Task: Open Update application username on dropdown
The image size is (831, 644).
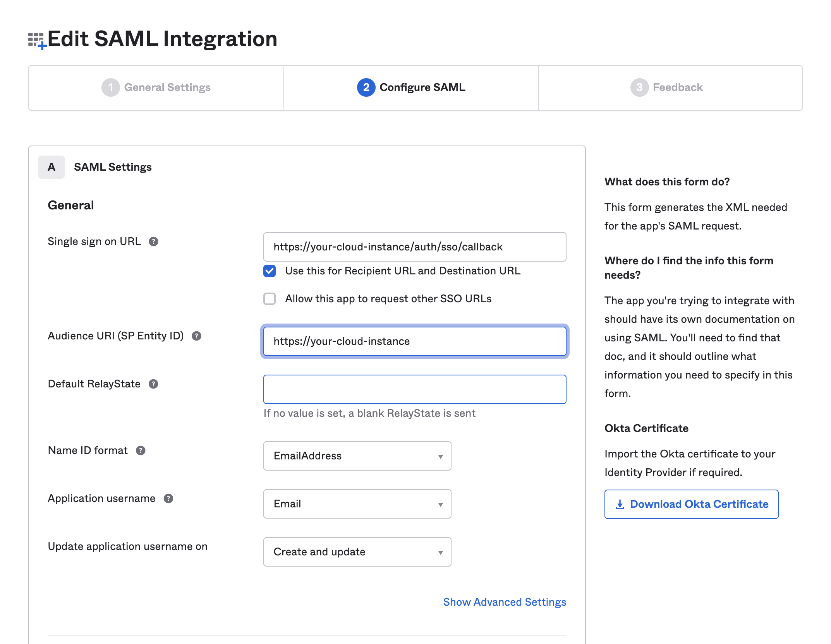Action: (x=357, y=552)
